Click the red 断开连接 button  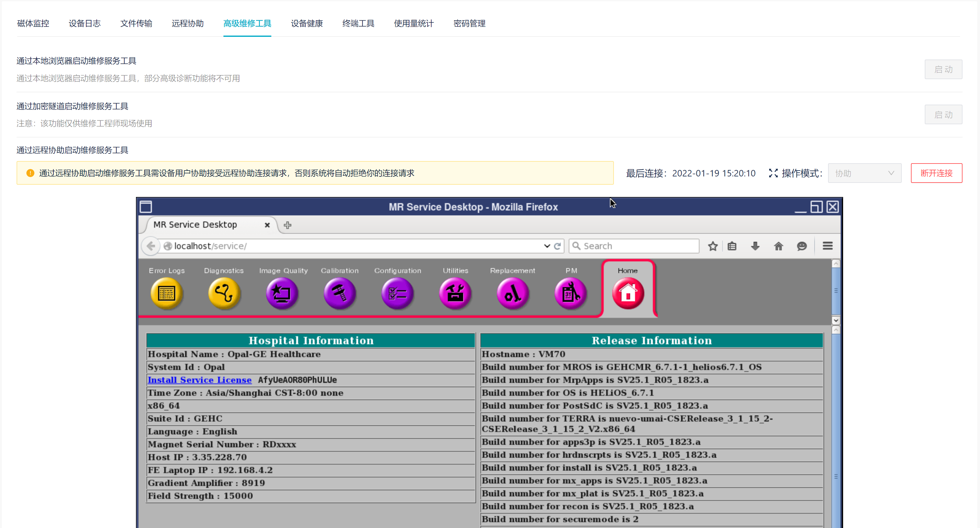[x=936, y=173]
